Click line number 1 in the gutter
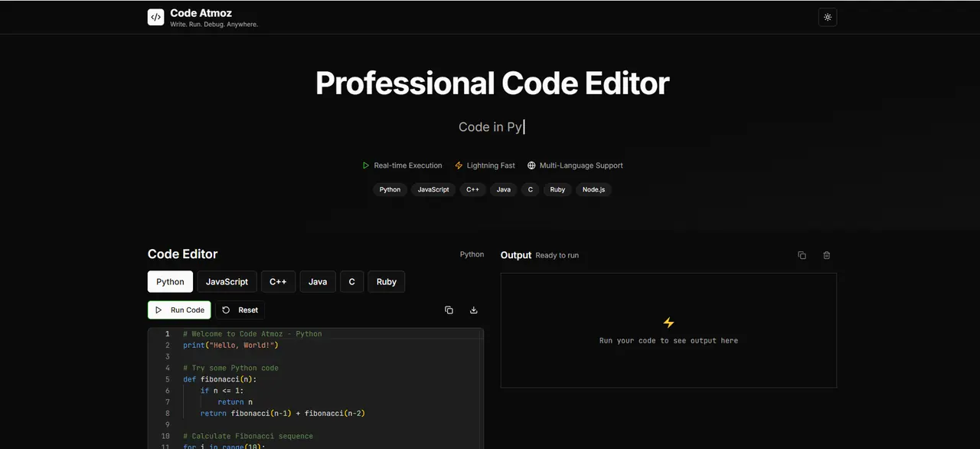 coord(168,334)
